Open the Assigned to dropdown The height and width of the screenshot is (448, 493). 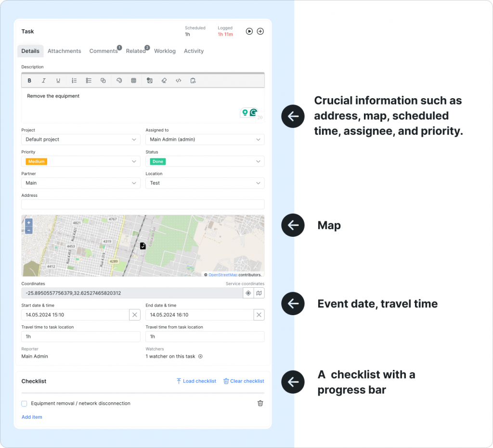(x=205, y=139)
